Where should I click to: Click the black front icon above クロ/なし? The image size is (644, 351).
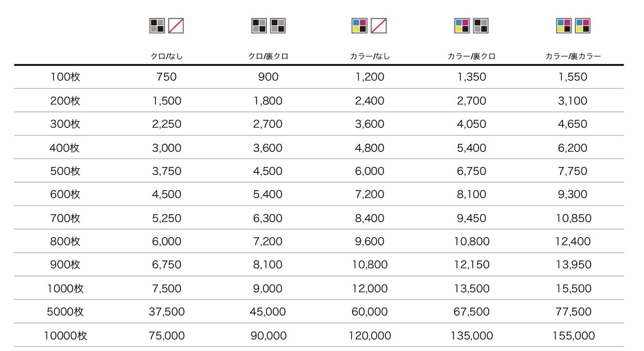click(157, 26)
